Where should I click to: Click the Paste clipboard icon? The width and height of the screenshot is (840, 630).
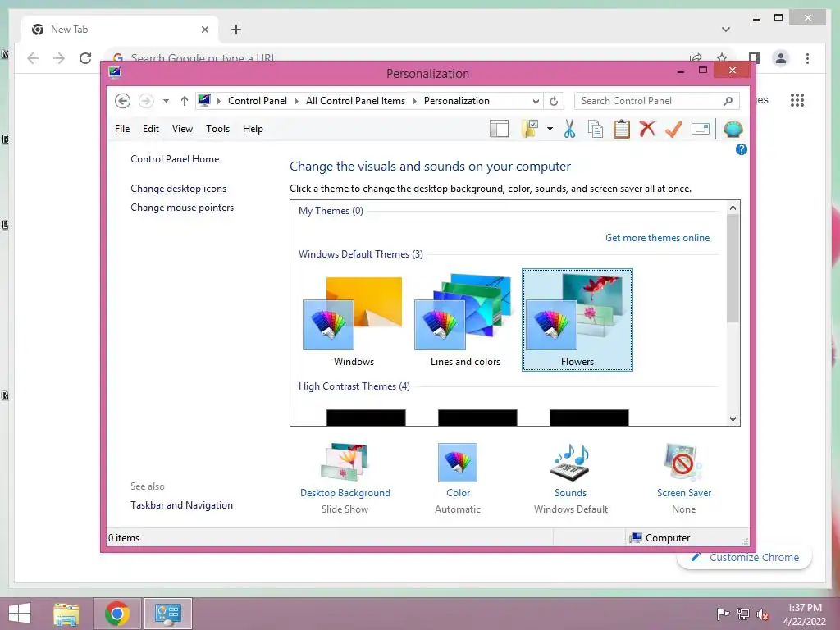[x=622, y=129]
